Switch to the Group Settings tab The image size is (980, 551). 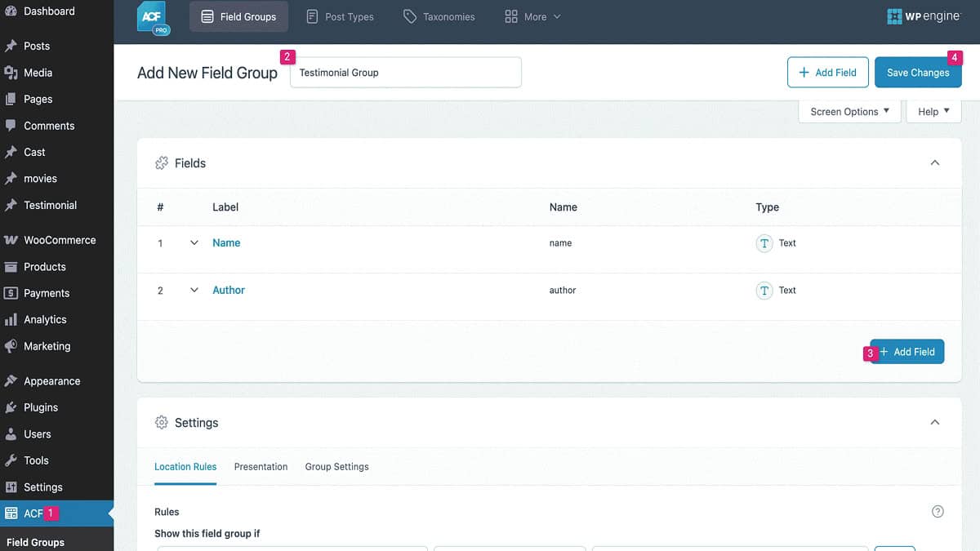(x=337, y=467)
